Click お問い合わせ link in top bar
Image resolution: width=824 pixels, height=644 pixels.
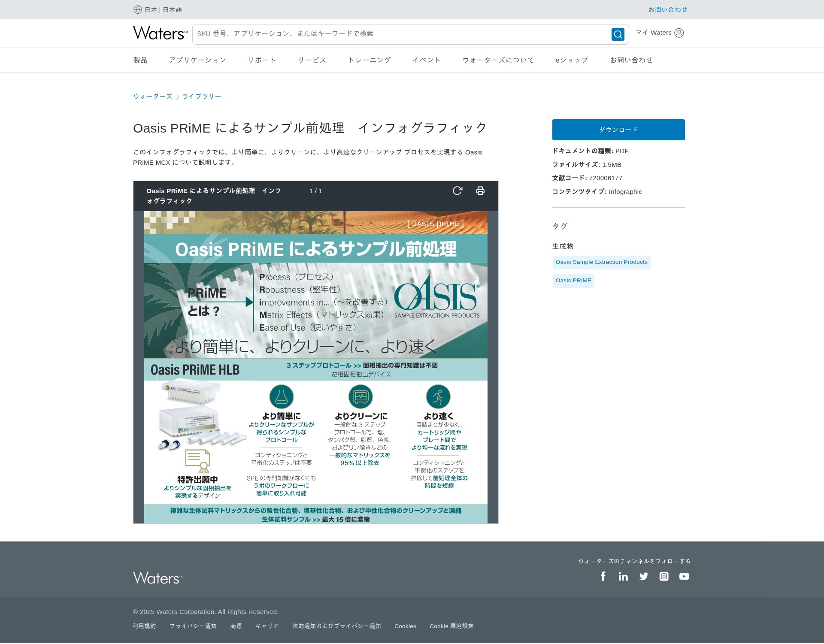click(x=668, y=9)
